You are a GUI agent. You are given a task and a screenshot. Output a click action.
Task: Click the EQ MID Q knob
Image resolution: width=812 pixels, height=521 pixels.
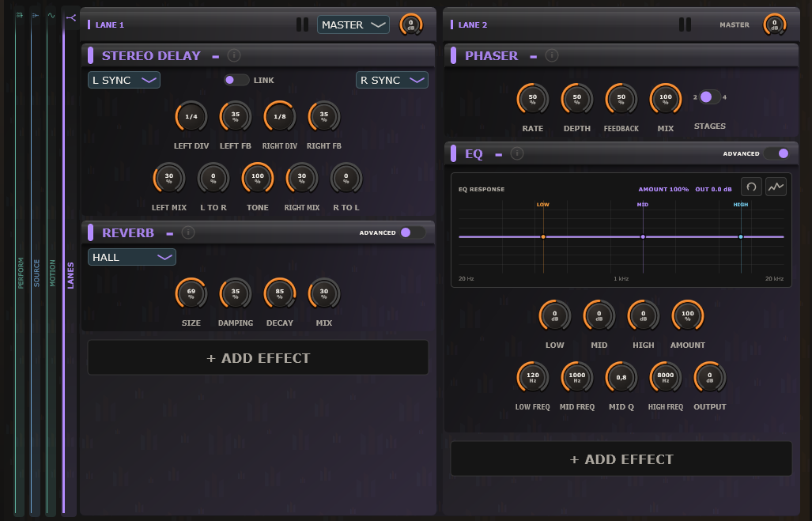tap(621, 378)
